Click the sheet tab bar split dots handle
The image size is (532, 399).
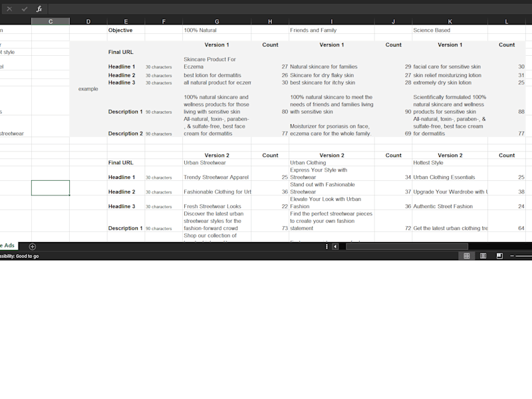pos(327,247)
